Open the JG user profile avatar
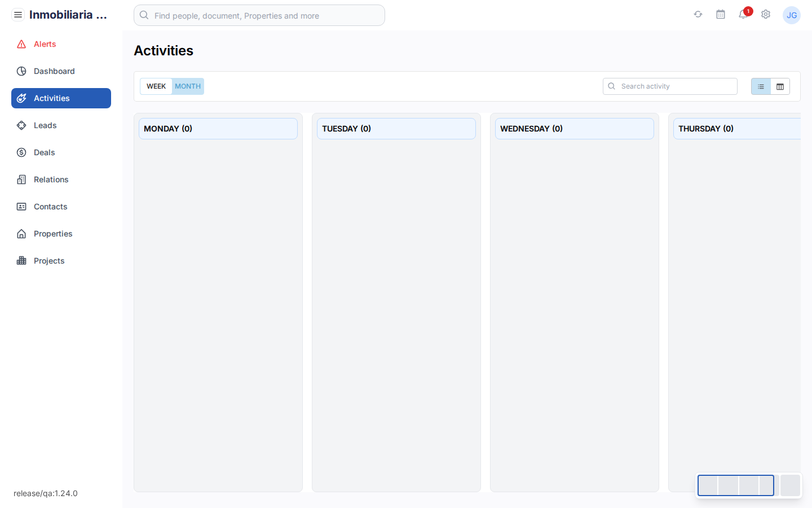 [792, 15]
